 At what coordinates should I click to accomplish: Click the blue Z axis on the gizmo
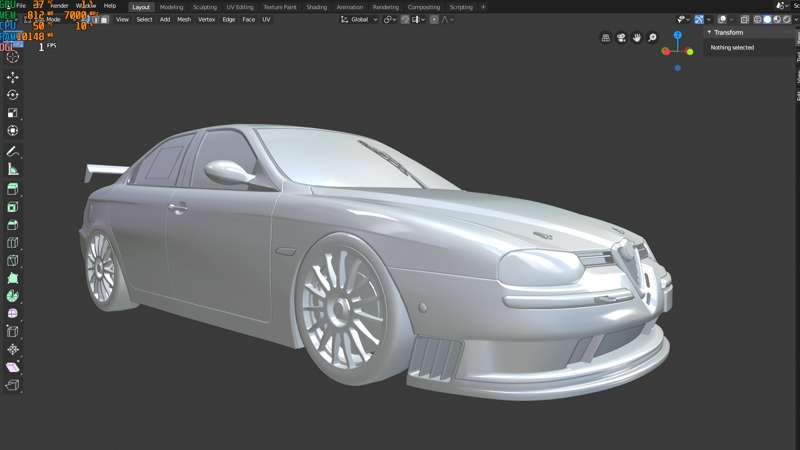coord(677,35)
